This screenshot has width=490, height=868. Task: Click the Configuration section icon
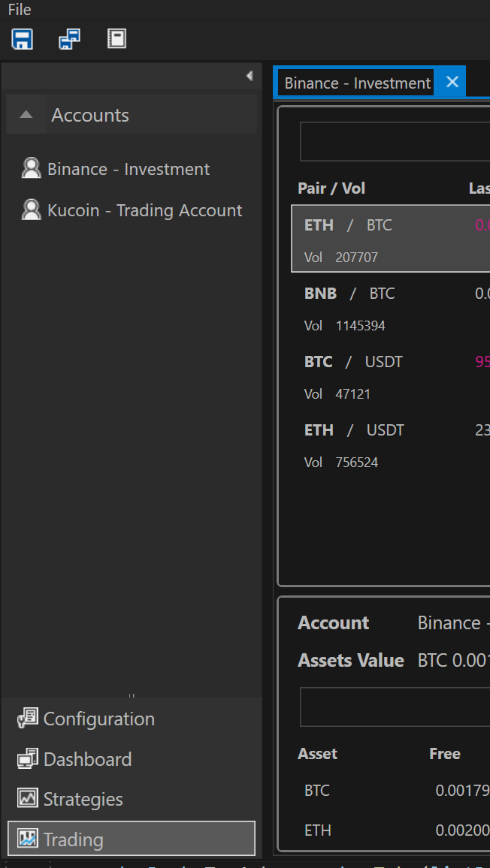point(28,719)
